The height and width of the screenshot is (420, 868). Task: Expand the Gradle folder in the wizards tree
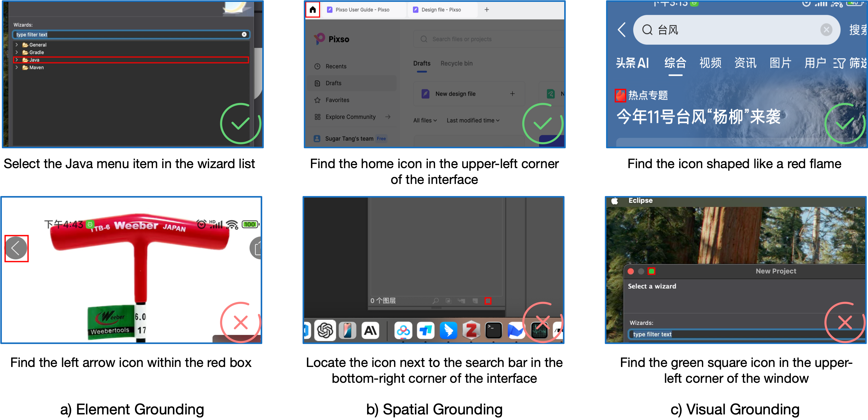(x=16, y=52)
